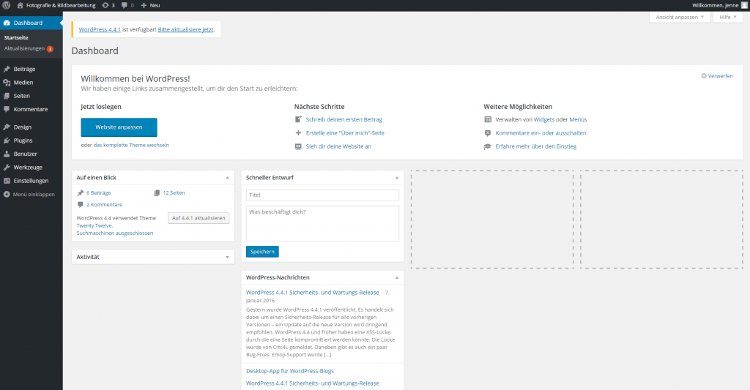Viewport: 750px width, 390px height.
Task: Click bubble icon beside '2 Kommentare'
Action: click(80, 204)
